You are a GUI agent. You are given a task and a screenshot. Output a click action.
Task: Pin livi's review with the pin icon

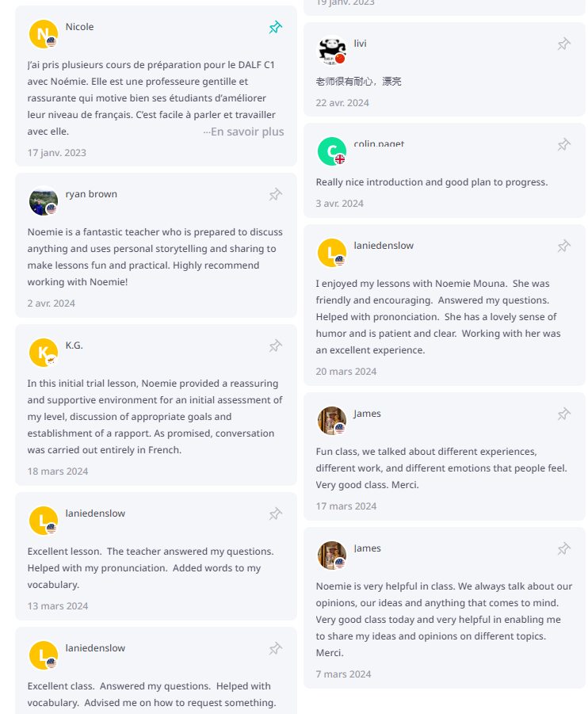(563, 44)
